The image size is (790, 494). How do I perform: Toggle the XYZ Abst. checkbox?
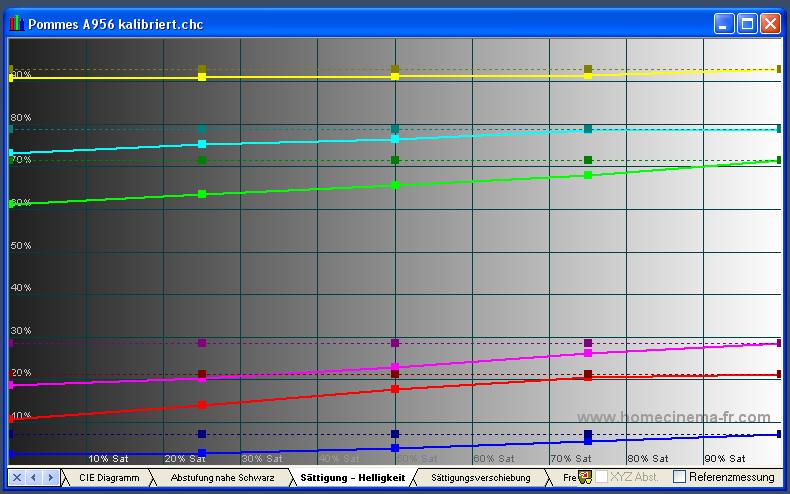(x=602, y=478)
